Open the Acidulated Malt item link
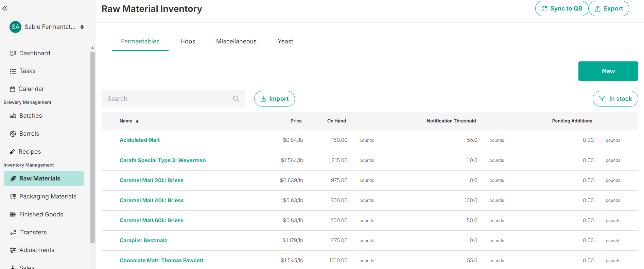Image resolution: width=644 pixels, height=269 pixels. pyautogui.click(x=140, y=140)
